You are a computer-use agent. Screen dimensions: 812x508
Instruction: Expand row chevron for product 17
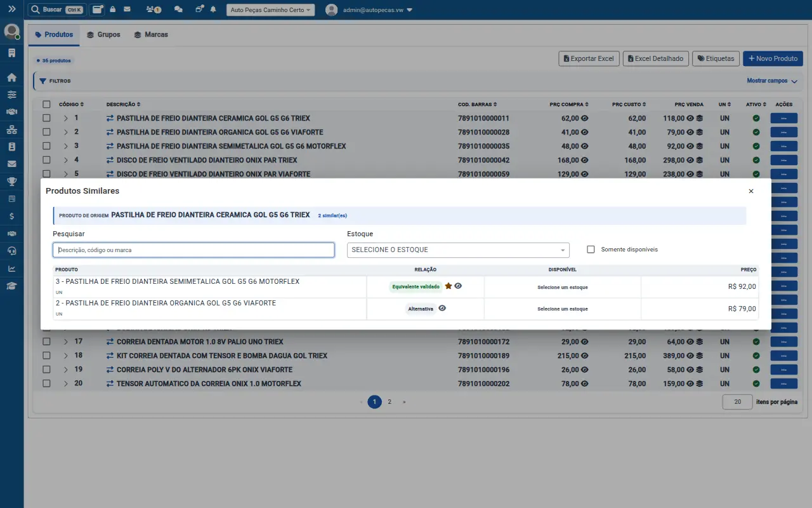point(65,342)
